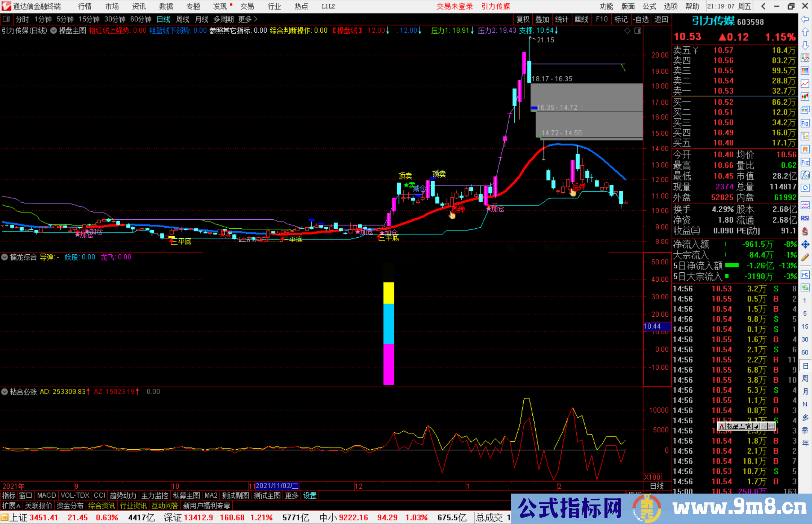Image resolution: width=812 pixels, height=524 pixels.
Task: Click the 10.44 price marker on price axis
Action: [x=657, y=326]
